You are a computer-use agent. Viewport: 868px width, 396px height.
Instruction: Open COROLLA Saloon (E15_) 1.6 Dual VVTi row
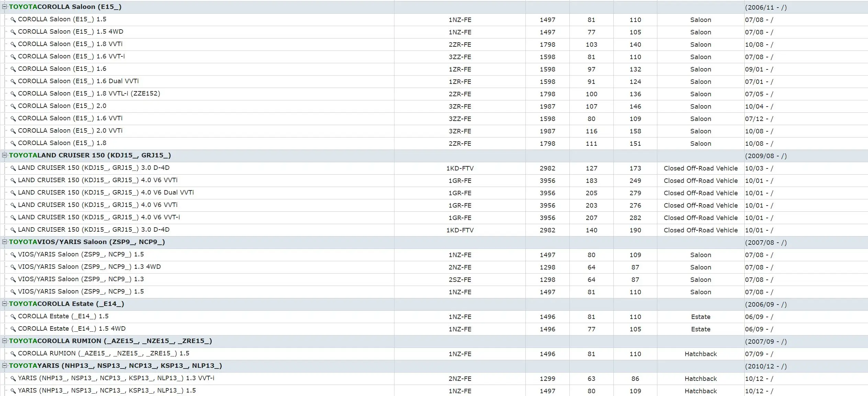click(78, 81)
